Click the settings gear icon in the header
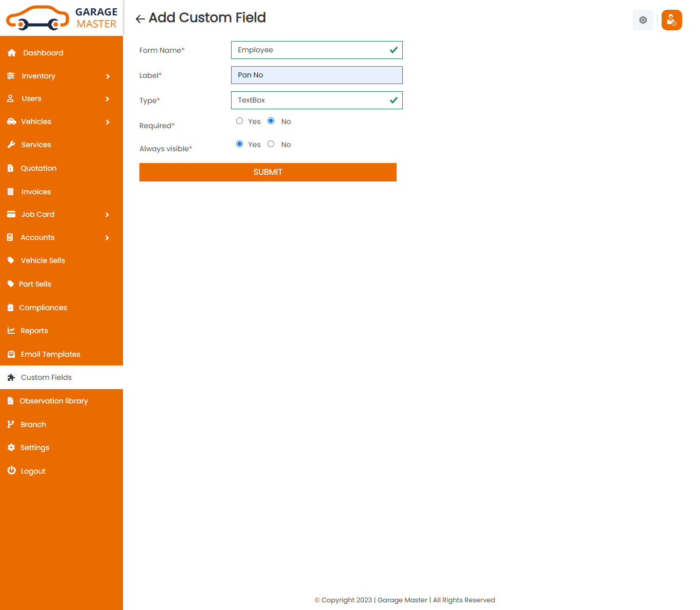 coord(643,20)
